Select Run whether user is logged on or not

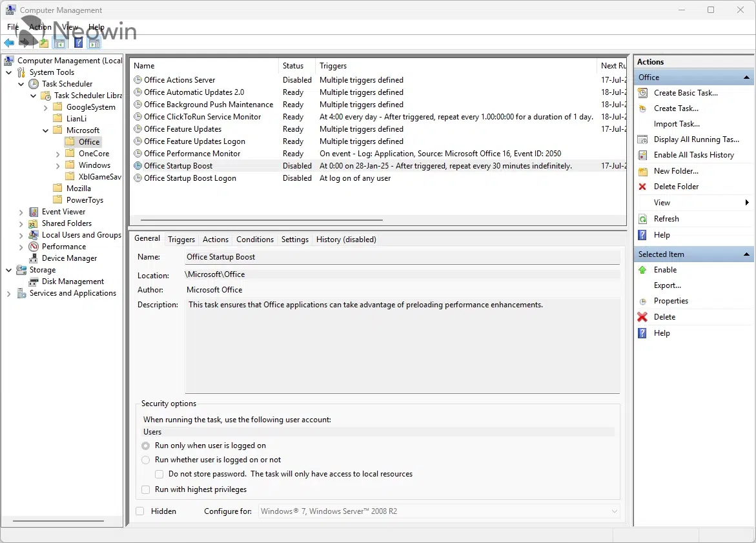pos(146,460)
